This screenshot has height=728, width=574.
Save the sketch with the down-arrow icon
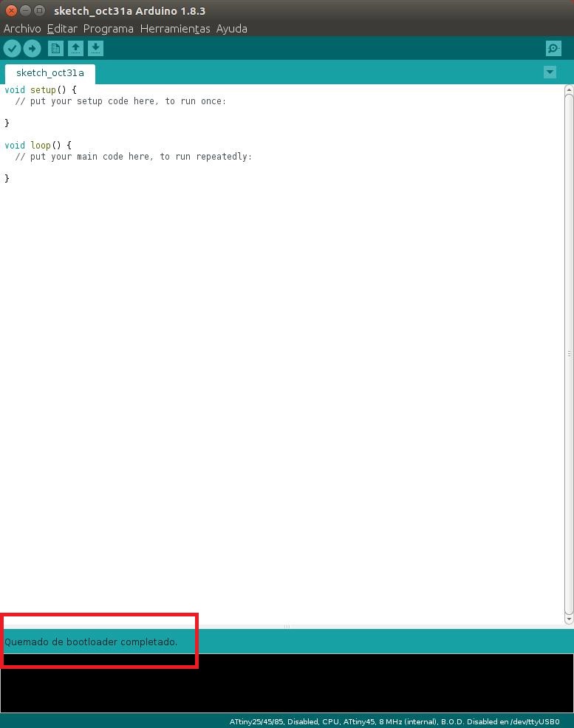[95, 48]
